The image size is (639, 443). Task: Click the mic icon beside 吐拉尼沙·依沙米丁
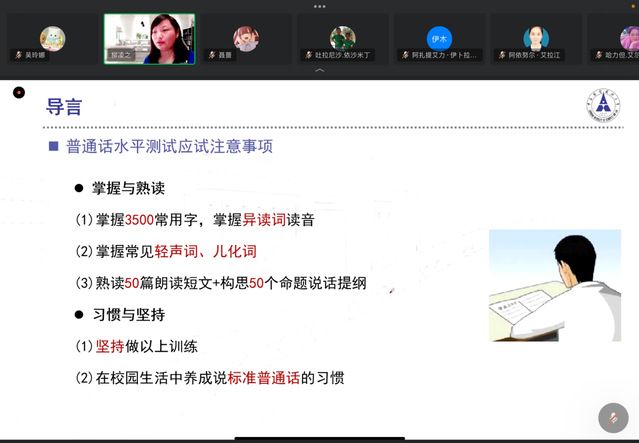(x=308, y=55)
